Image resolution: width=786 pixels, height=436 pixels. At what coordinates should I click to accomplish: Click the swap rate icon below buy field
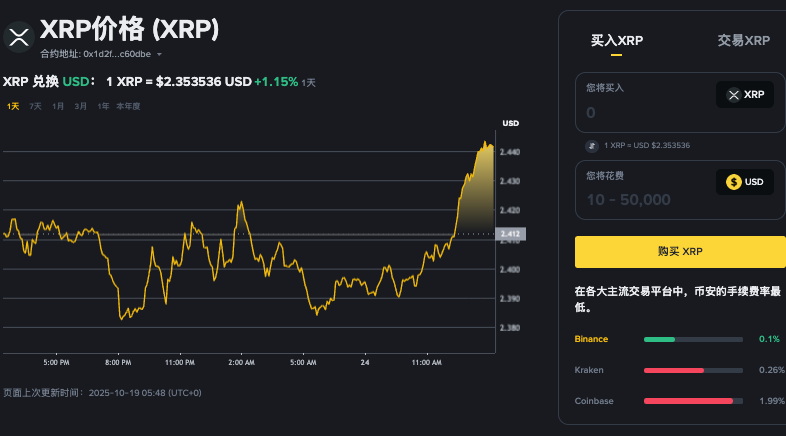tap(591, 146)
